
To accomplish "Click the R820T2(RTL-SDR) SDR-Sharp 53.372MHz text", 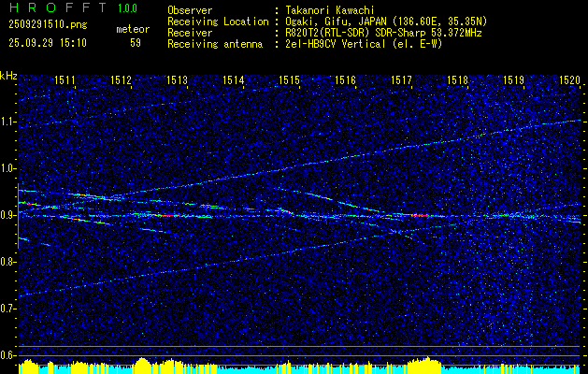I will click(x=383, y=33).
